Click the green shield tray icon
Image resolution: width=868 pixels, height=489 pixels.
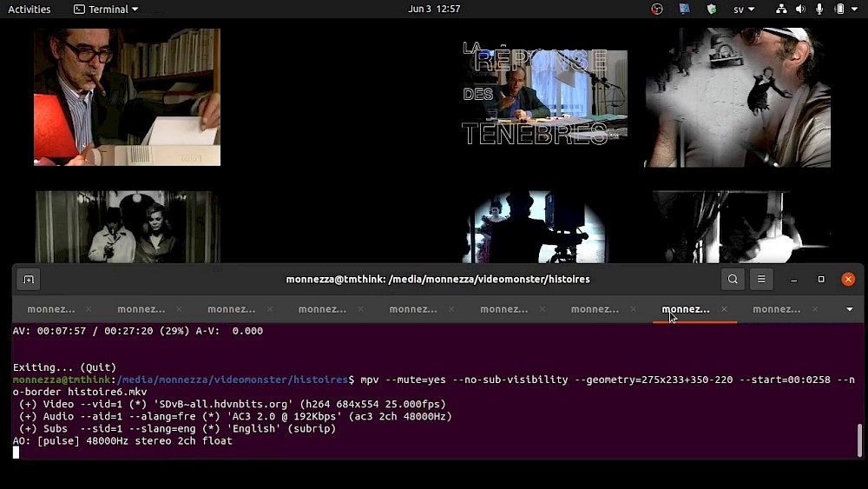(x=712, y=10)
